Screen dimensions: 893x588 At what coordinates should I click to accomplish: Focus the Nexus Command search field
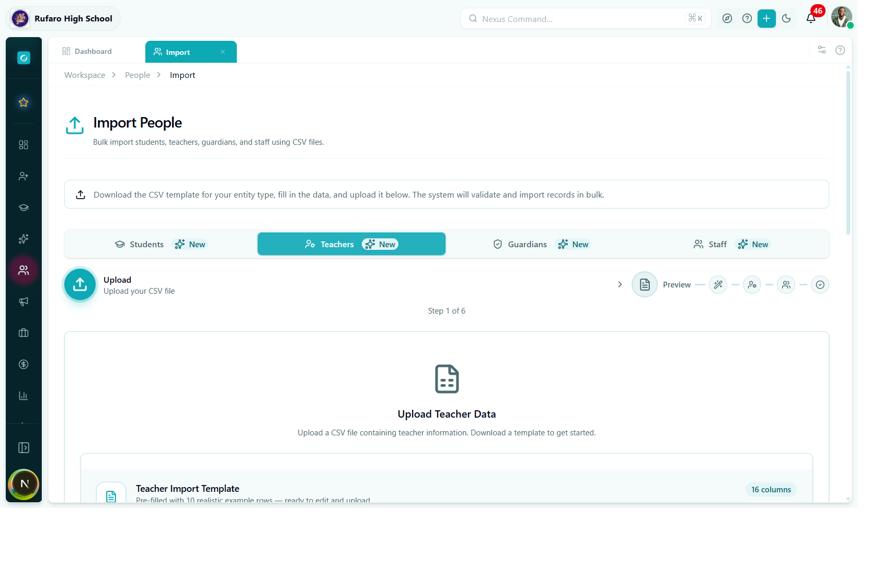coord(586,19)
